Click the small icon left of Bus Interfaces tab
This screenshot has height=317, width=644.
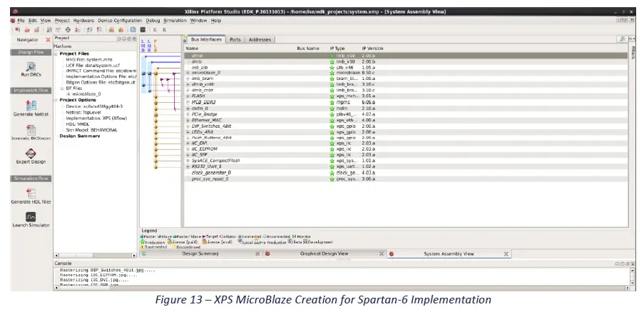[x=185, y=40]
